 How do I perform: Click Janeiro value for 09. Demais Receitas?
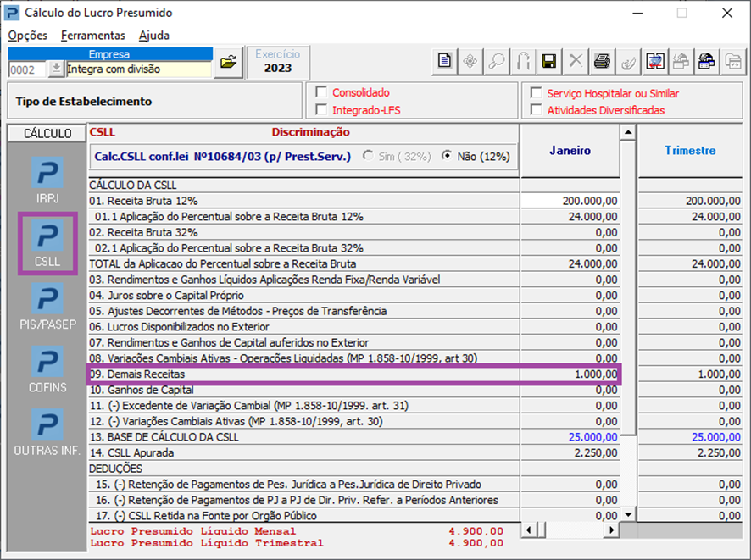point(570,374)
